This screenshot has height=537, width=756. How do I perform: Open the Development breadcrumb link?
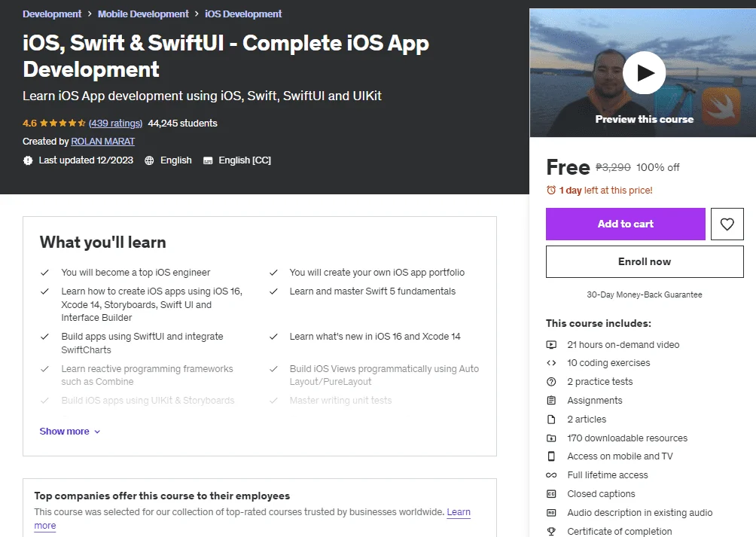[x=52, y=14]
